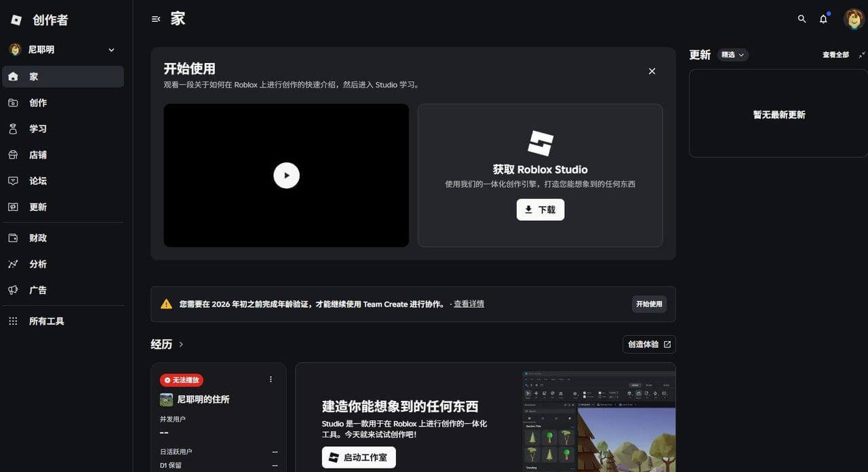The width and height of the screenshot is (868, 472).
Task: Click the 论坛 chat icon in the sidebar
Action: click(x=13, y=181)
